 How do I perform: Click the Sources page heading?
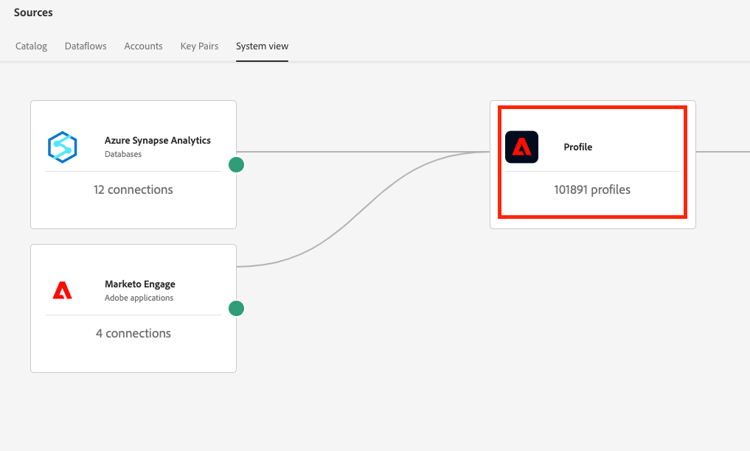33,13
